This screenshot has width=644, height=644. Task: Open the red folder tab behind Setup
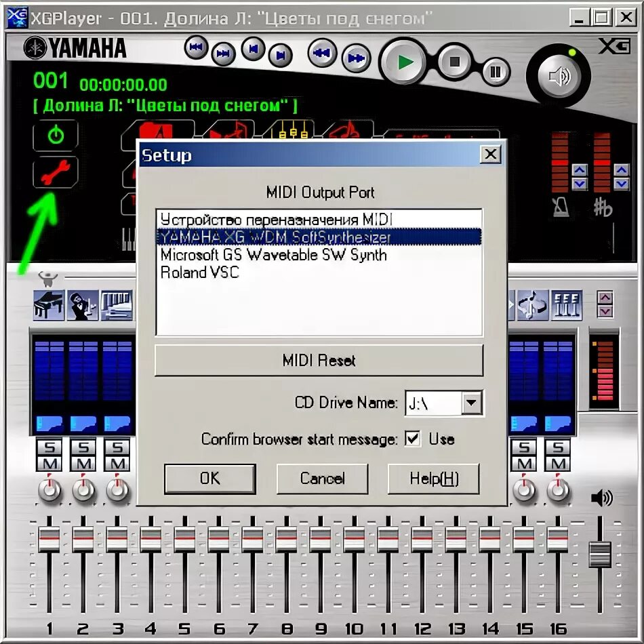pyautogui.click(x=158, y=131)
